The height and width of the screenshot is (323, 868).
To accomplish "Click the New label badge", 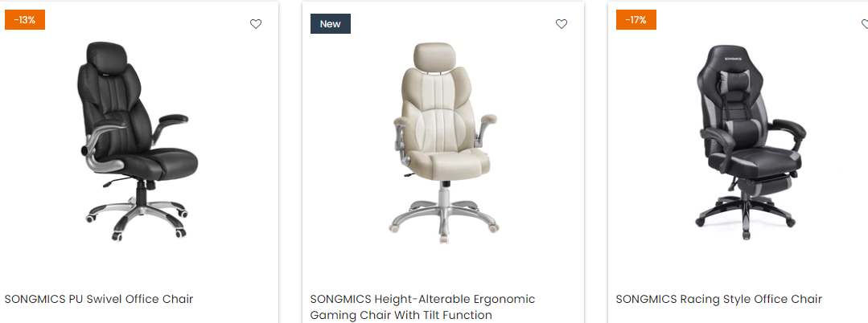I will click(x=331, y=24).
